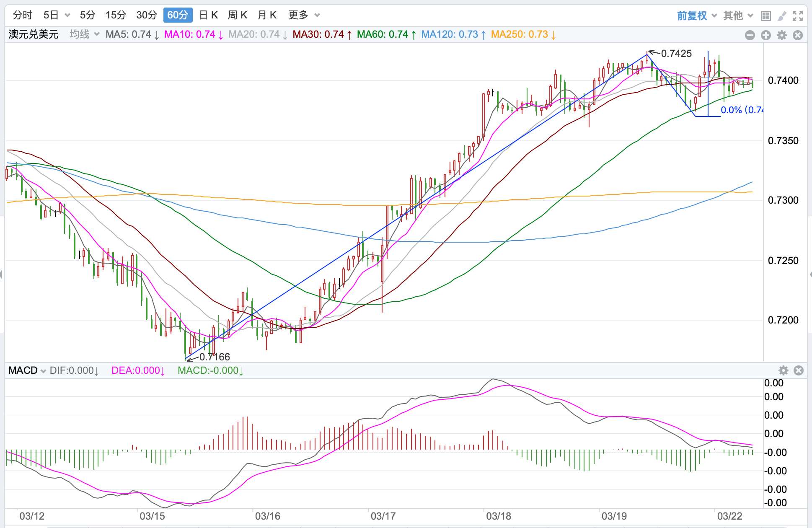Screen dimensions: 812x528
Task: Open the grid layout view icon
Action: tap(766, 16)
